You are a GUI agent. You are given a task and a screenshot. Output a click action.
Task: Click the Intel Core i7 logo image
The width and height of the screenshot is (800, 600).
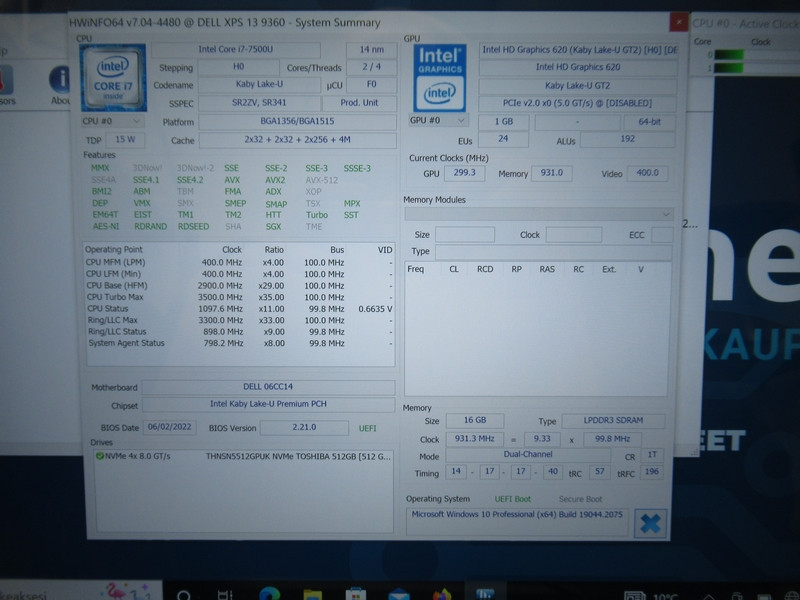pos(113,78)
